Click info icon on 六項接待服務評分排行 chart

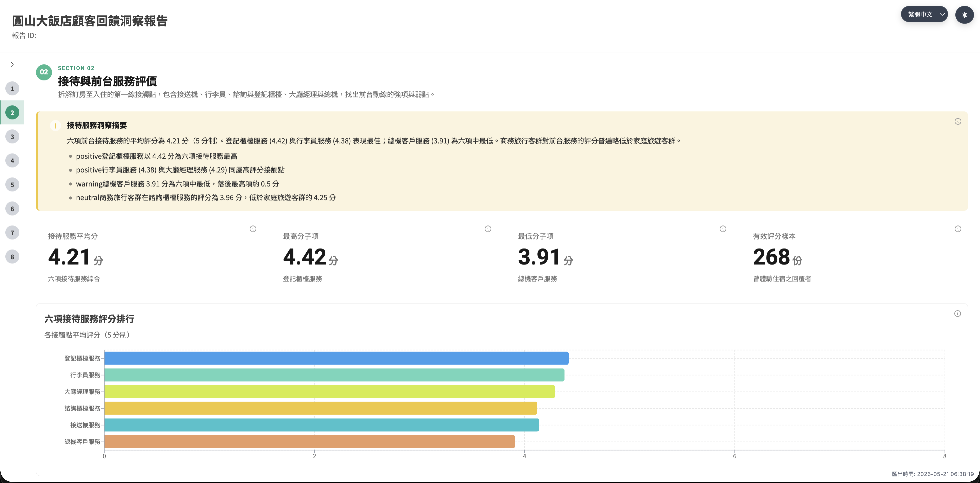[957, 314]
